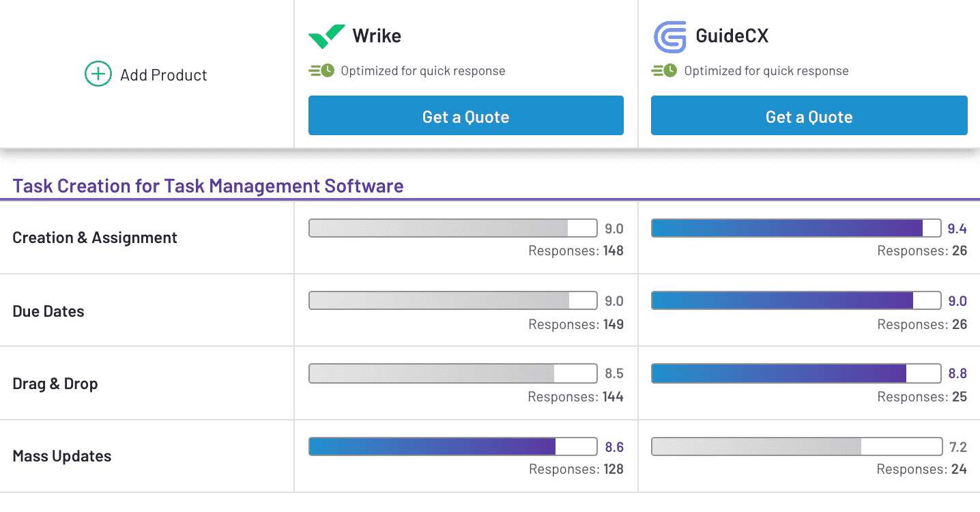Click Wrike's 'Optimized for quick response' text
Screen dimensions: 980x512
coord(423,71)
